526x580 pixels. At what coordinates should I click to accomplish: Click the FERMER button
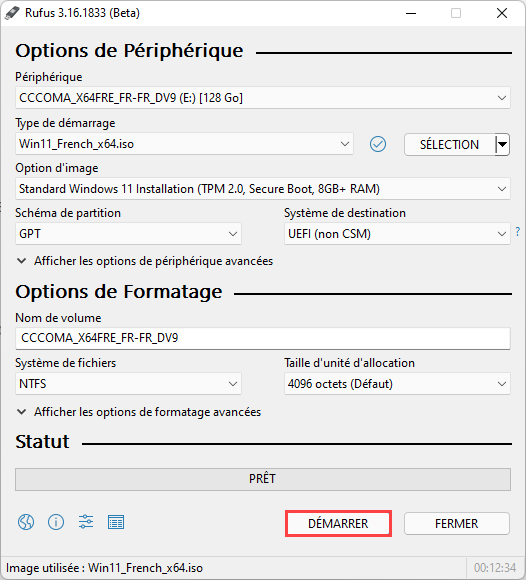point(457,523)
